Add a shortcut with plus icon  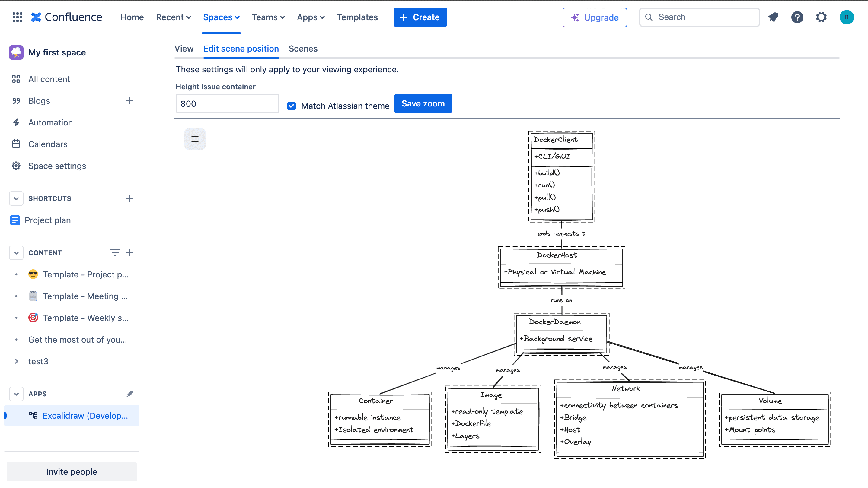pyautogui.click(x=130, y=198)
